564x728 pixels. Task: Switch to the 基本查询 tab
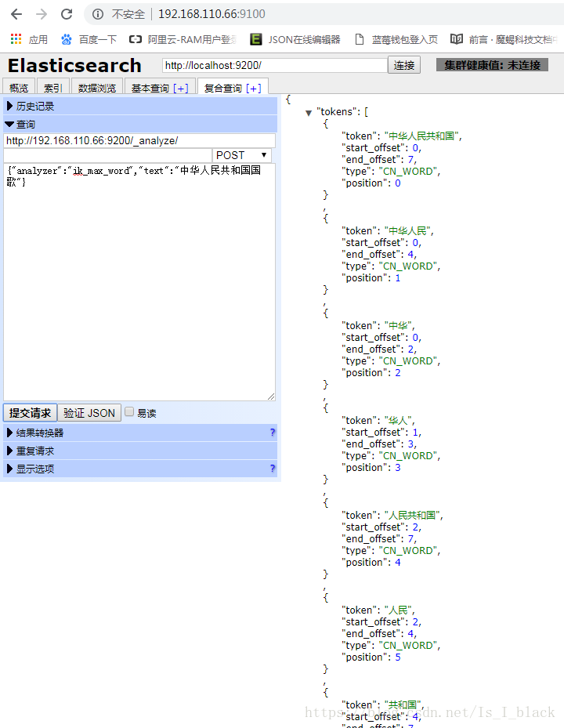point(150,88)
